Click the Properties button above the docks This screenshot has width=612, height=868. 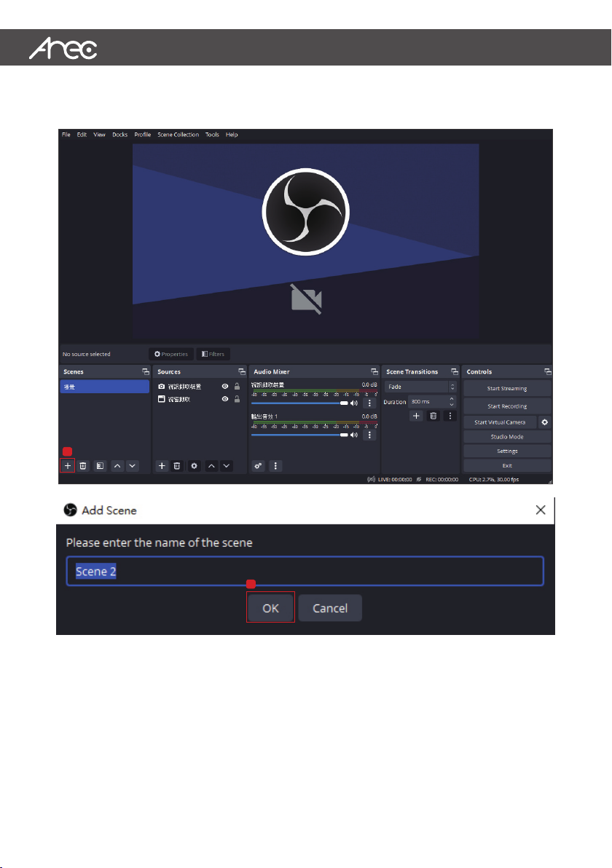(171, 355)
